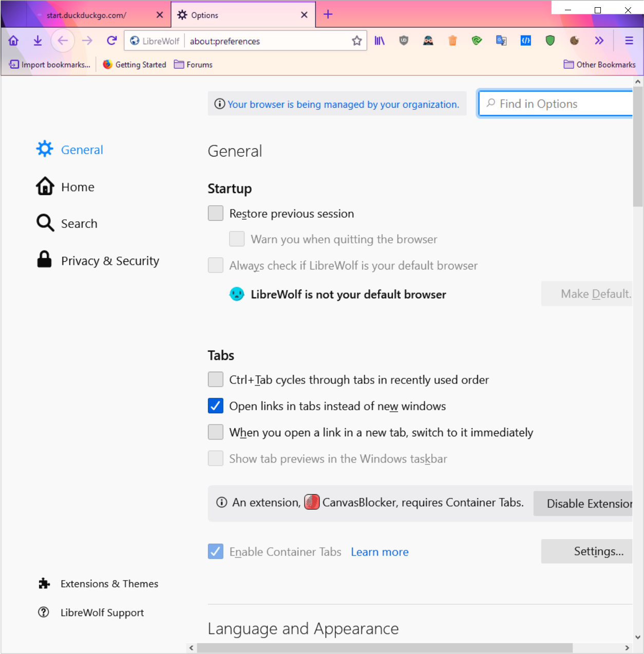Open the hamburger application menu

pyautogui.click(x=629, y=41)
